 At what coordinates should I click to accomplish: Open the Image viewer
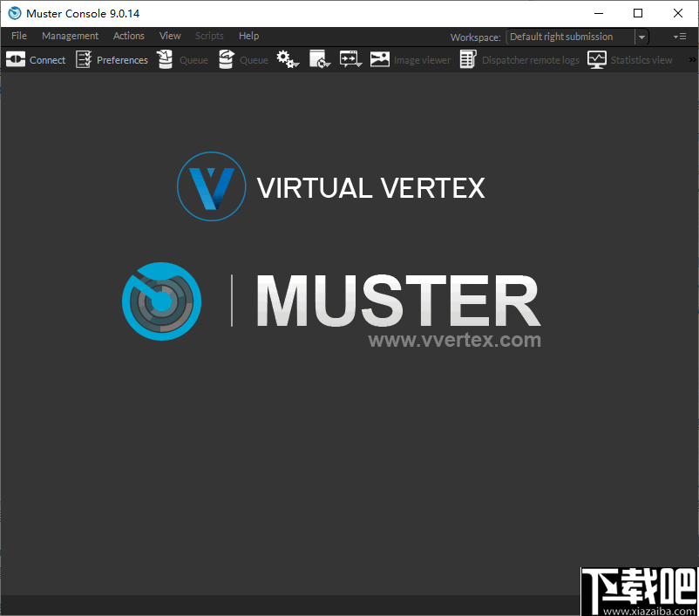click(x=410, y=59)
